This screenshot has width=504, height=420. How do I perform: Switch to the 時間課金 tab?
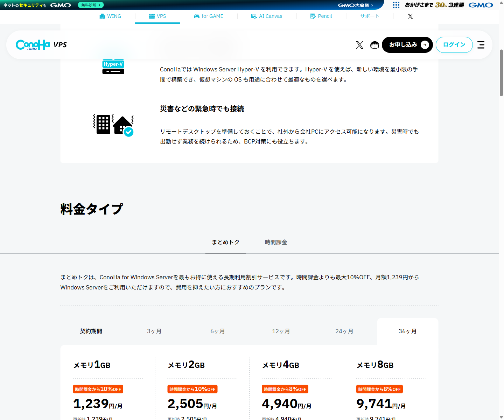[x=276, y=242]
